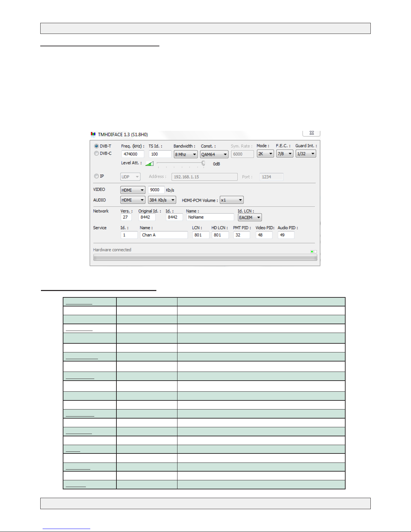
Task: Open the 384 Kb/s audio bitrate dropdown
Action: point(162,200)
